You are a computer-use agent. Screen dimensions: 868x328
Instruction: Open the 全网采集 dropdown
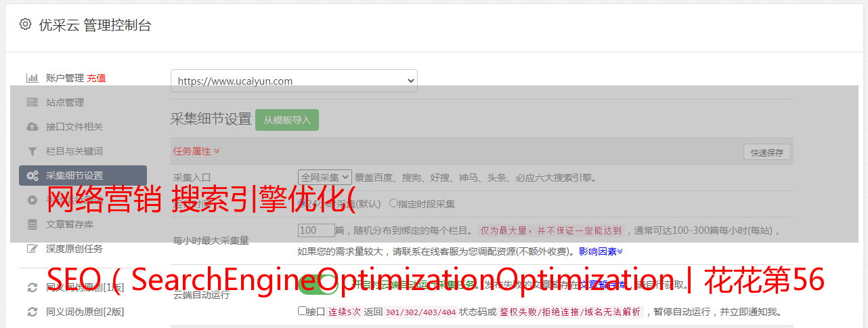click(325, 177)
